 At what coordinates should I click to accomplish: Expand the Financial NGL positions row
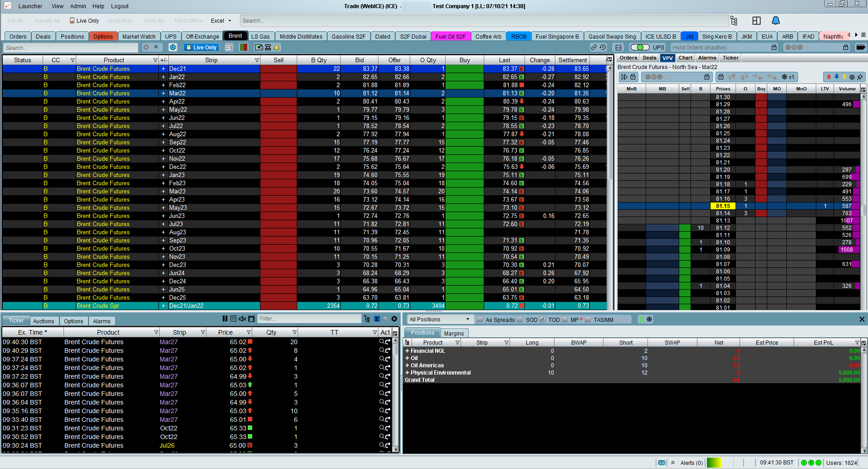pyautogui.click(x=407, y=351)
